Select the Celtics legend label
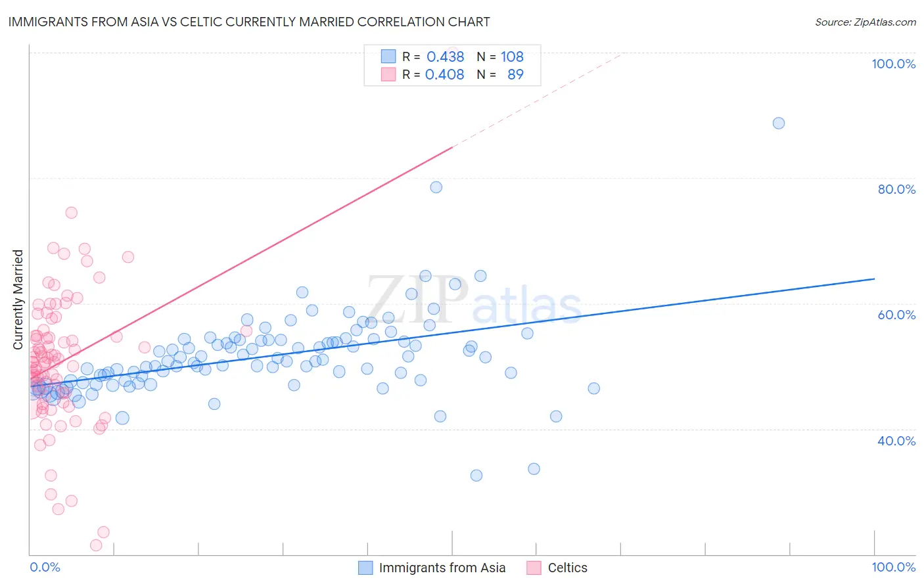 568,568
